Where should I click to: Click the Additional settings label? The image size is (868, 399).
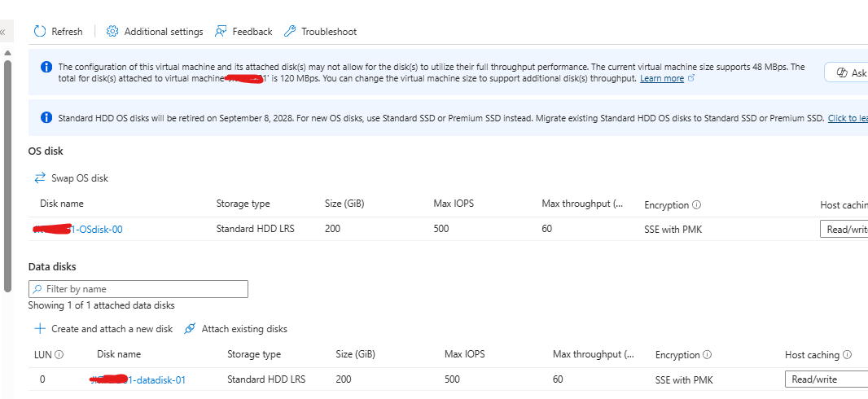164,32
